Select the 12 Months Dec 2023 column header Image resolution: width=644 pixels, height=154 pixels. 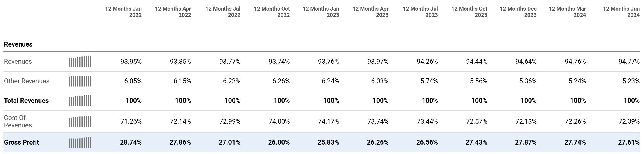pyautogui.click(x=518, y=12)
